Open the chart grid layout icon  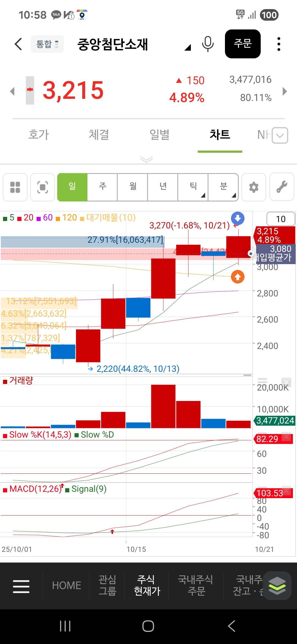pyautogui.click(x=15, y=187)
